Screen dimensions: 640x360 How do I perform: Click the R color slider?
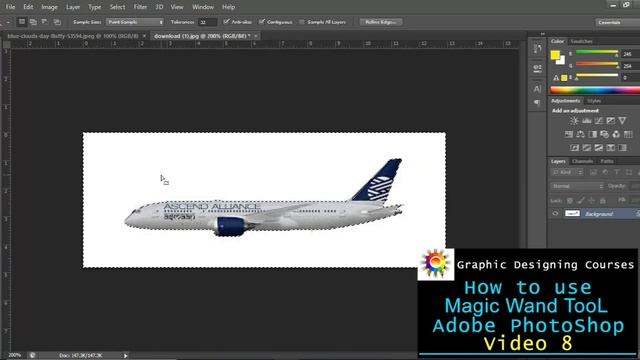coord(597,52)
